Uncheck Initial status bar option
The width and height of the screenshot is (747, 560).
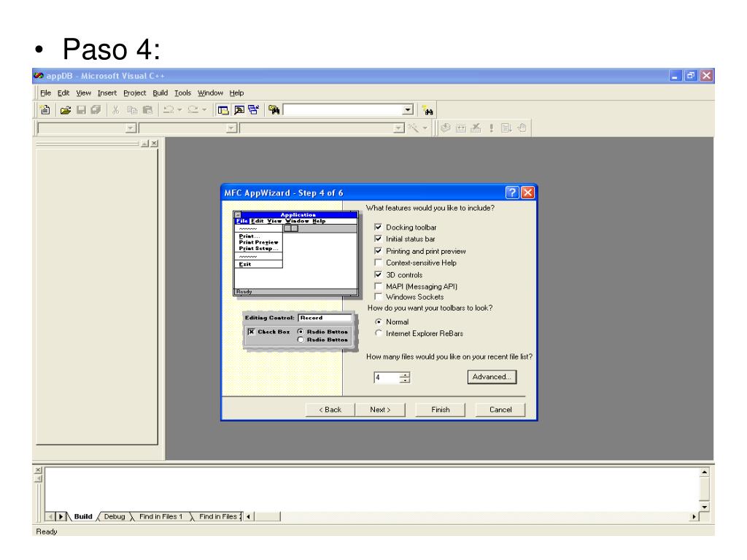pyautogui.click(x=379, y=238)
